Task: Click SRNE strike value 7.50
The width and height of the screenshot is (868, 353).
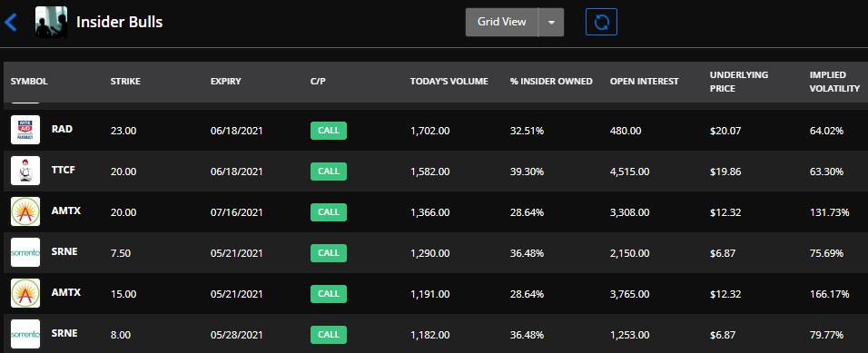Action: click(x=121, y=253)
